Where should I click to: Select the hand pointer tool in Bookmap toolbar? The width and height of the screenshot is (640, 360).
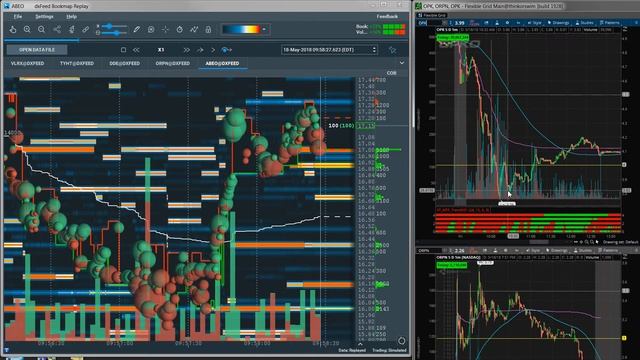click(13, 29)
